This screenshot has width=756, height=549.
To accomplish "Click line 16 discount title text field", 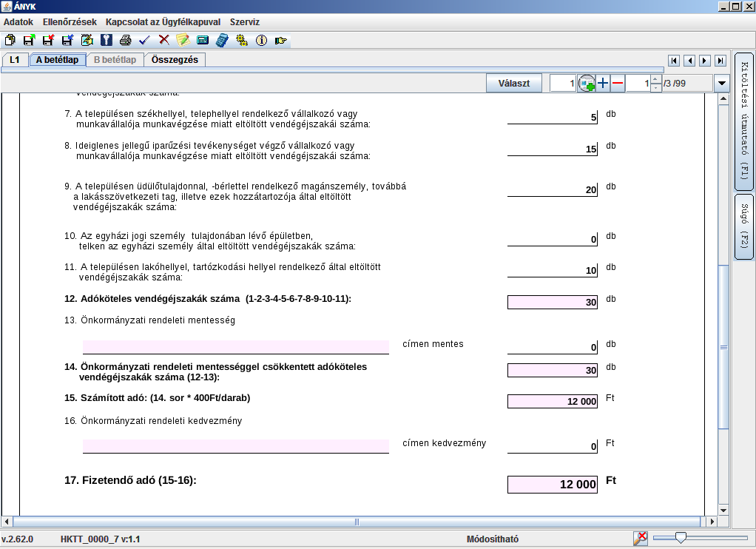I will pyautogui.click(x=236, y=446).
